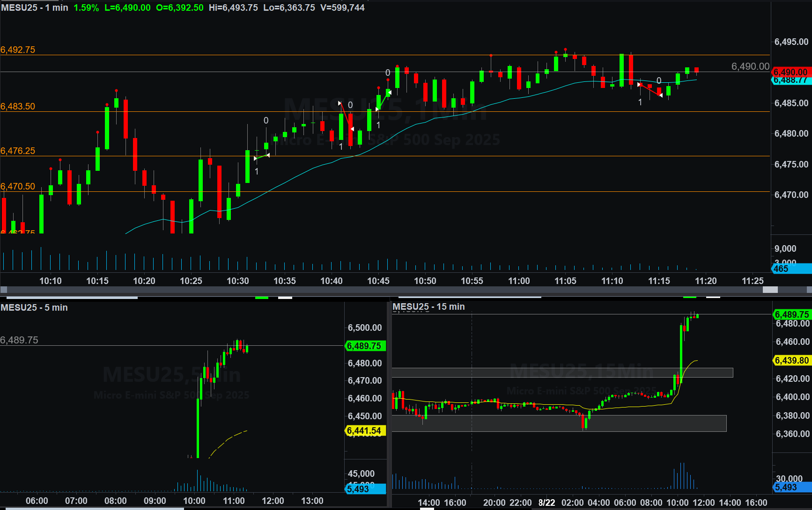
Task: Click the blue 5,493 volume marker on 15 min chart
Action: (x=792, y=487)
